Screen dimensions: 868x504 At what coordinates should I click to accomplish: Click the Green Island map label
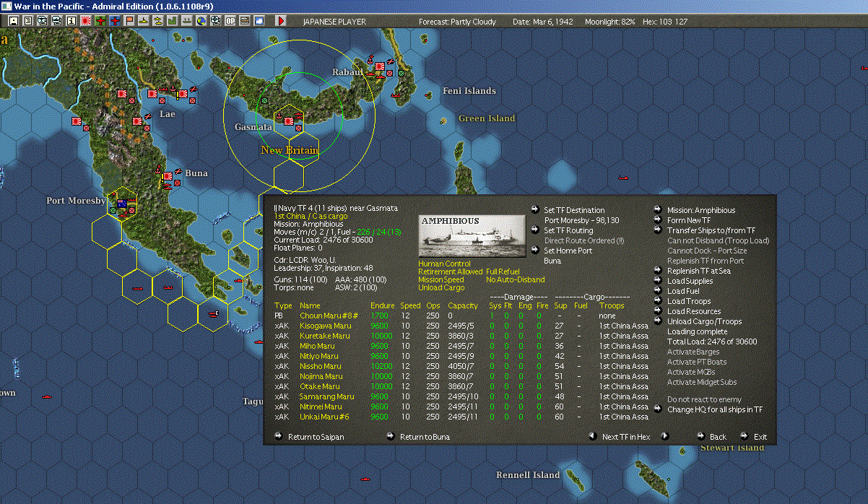[487, 118]
